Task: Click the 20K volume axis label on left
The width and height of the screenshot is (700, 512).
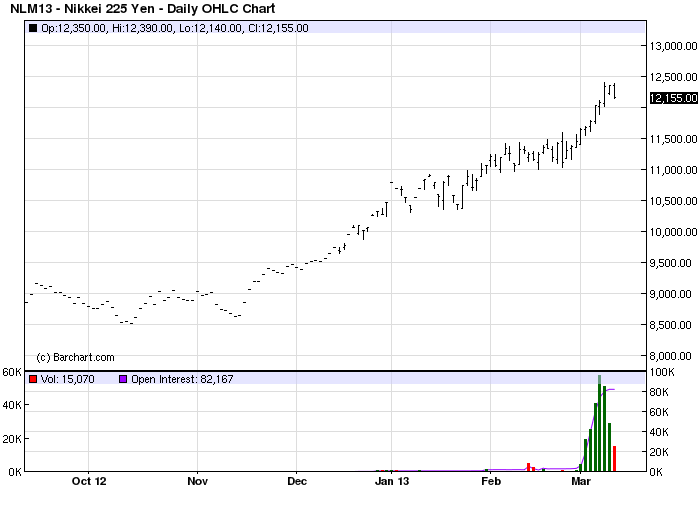Action: (12, 439)
